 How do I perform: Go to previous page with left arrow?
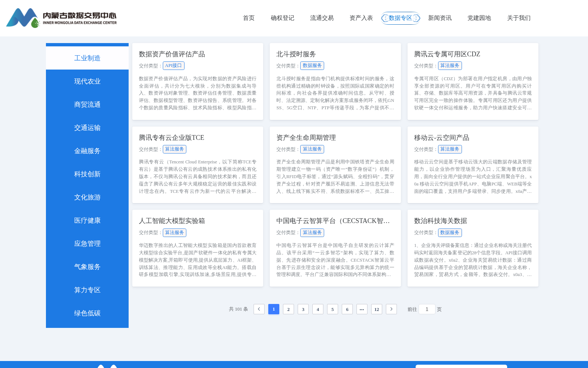click(x=259, y=309)
